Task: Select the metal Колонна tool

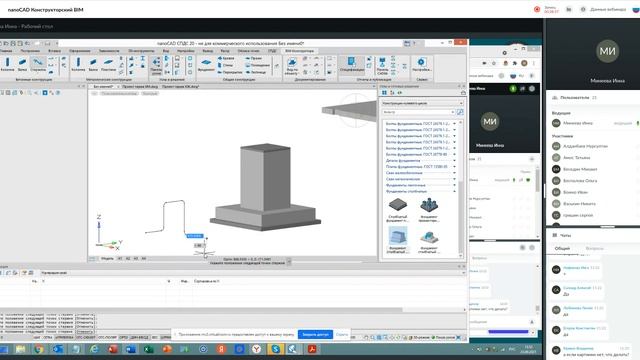Action: click(78, 64)
